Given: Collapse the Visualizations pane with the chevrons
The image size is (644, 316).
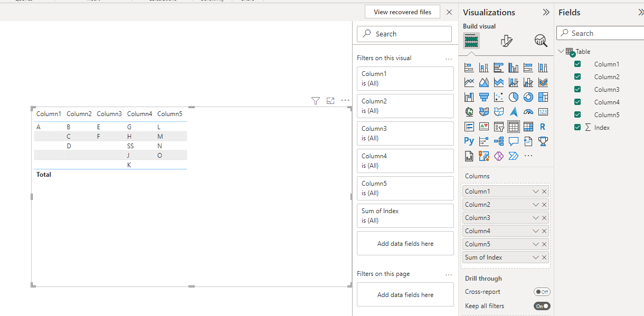Looking at the screenshot, I should coord(546,12).
